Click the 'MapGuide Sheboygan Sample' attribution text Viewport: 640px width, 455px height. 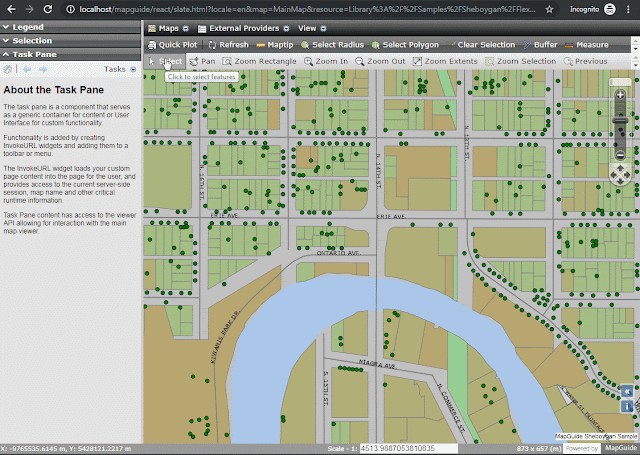[596, 436]
